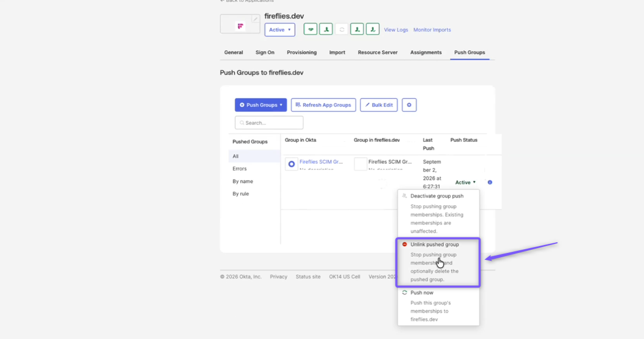Screen dimensions: 644x339
Task: Open the Resource Server tab
Action: 377,53
